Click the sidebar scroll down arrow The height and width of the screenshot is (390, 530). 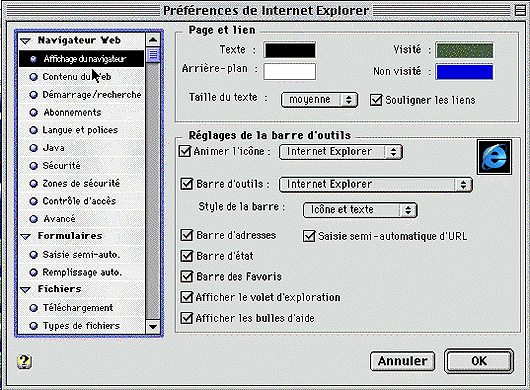click(153, 326)
